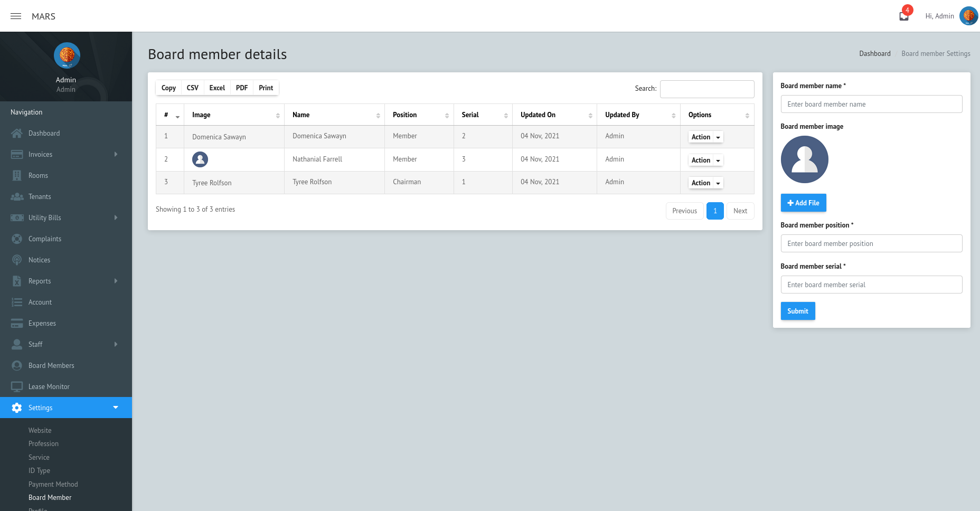Select page 1 in the pagination control
The image size is (980, 511).
[715, 211]
